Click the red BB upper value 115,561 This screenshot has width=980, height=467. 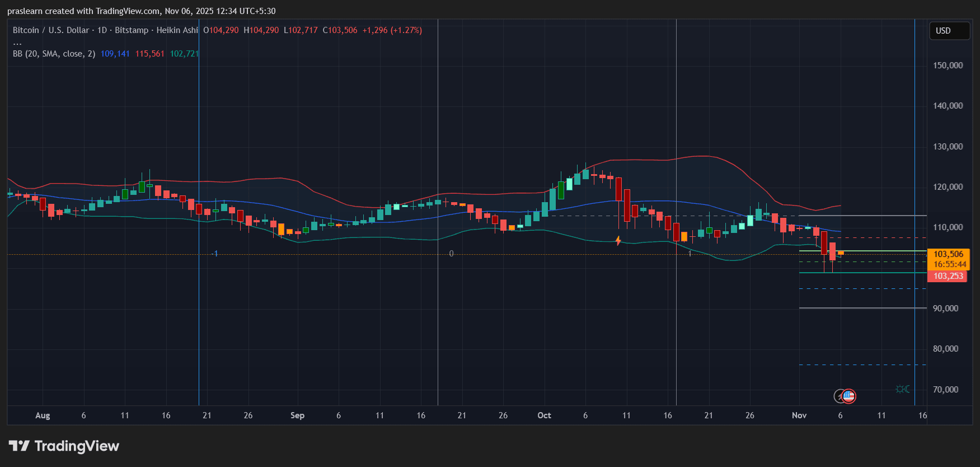pos(149,54)
